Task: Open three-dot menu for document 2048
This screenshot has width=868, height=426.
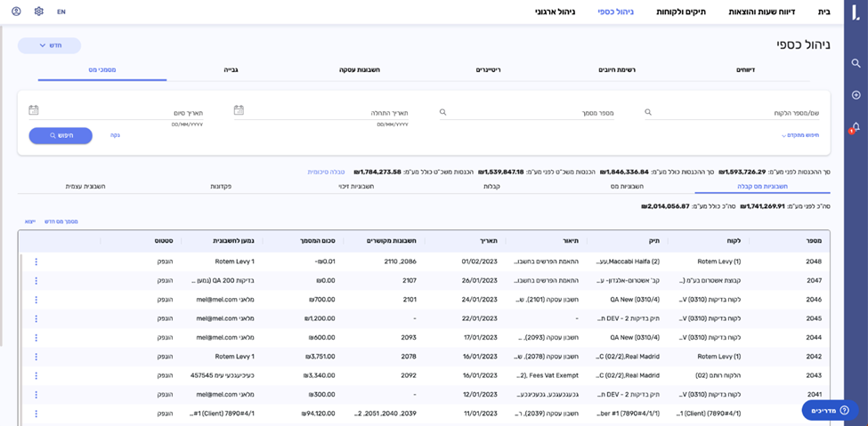Action: pyautogui.click(x=37, y=261)
